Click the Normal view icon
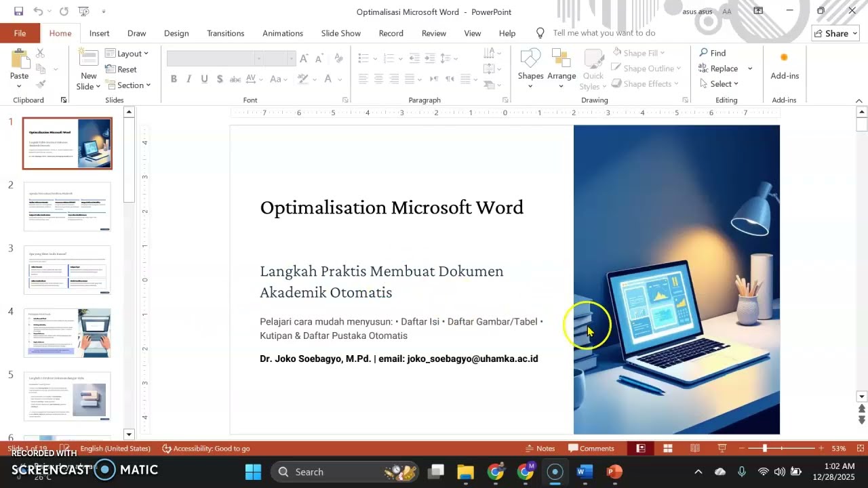 641,448
